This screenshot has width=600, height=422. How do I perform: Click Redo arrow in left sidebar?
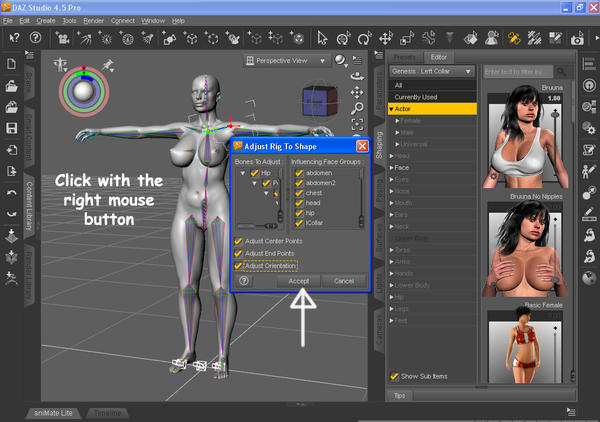click(11, 213)
